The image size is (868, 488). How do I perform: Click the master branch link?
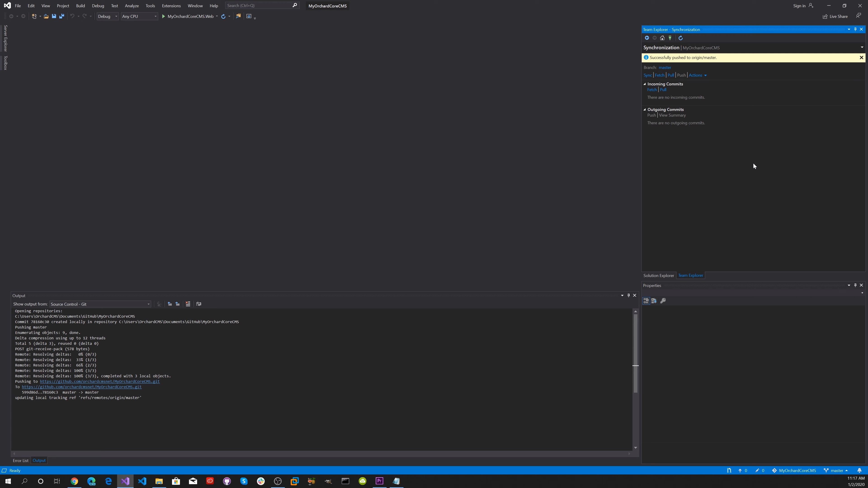(x=665, y=67)
